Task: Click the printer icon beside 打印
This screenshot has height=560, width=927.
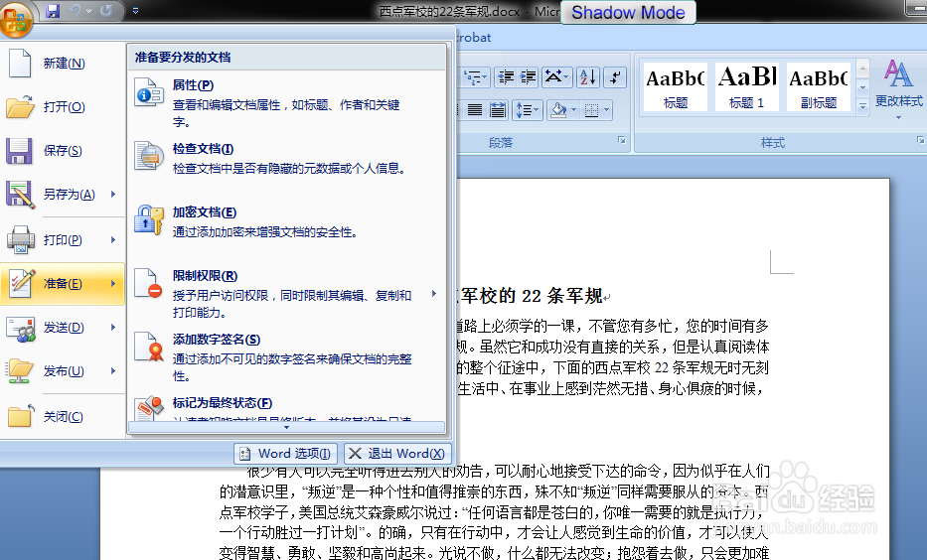Action: 21,240
